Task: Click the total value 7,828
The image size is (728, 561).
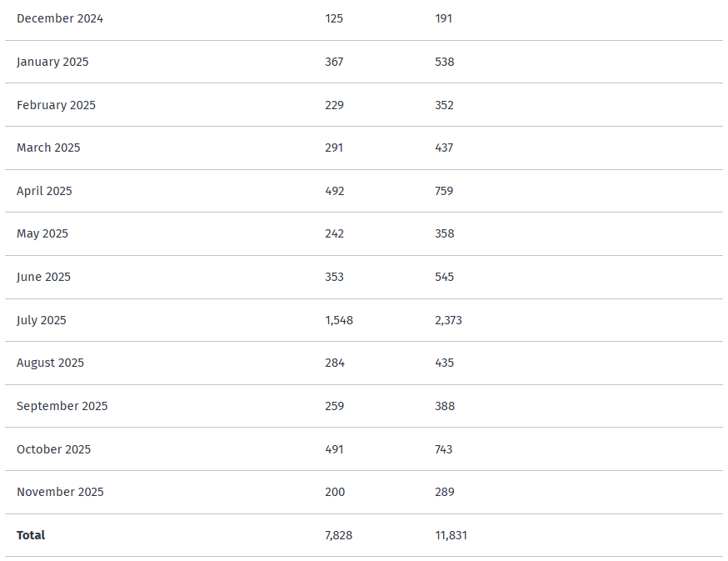Action: (338, 535)
